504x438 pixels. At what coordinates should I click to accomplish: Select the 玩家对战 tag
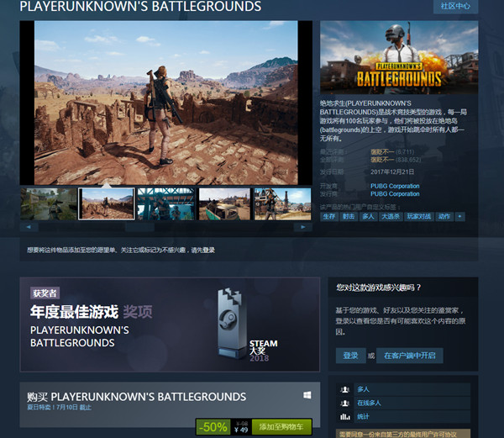418,216
